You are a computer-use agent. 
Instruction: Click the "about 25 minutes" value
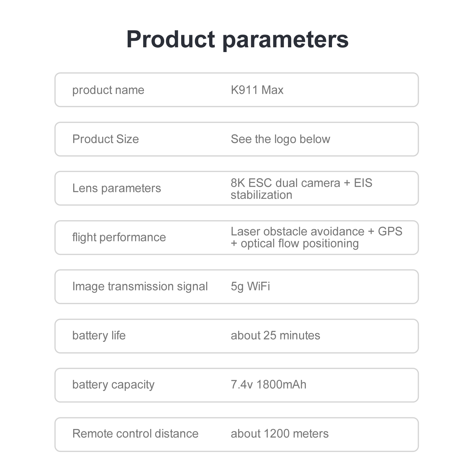click(275, 335)
